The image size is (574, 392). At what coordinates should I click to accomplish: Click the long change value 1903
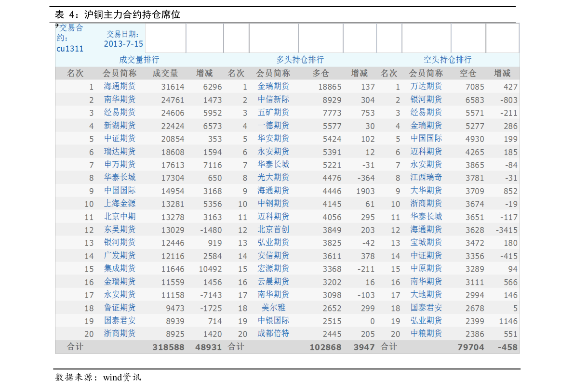pos(365,191)
